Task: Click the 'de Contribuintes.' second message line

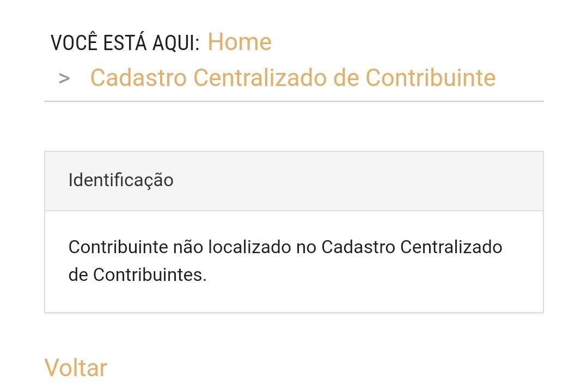Action: [x=138, y=275]
